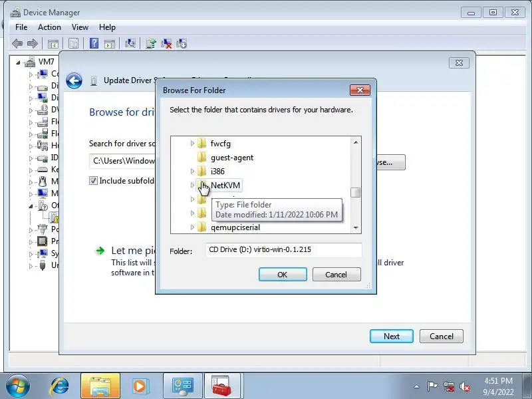Click Let me pick from a list link
This screenshot has height=399, width=532.
click(134, 251)
